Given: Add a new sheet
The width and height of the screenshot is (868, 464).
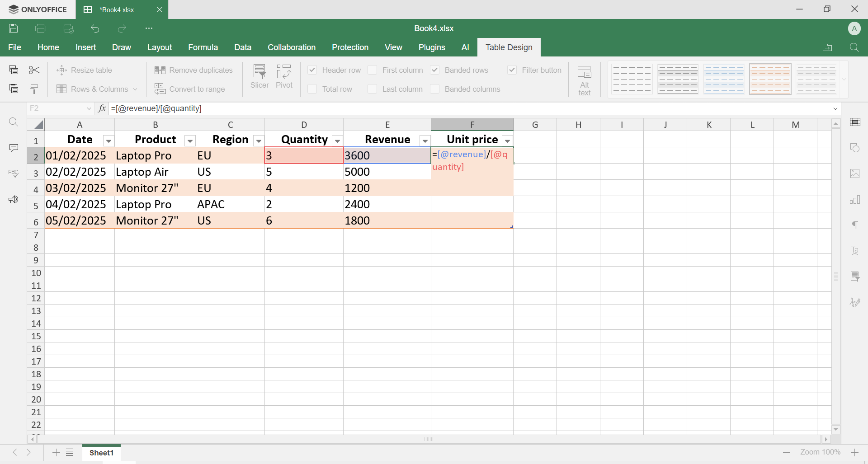Looking at the screenshot, I should [55, 453].
